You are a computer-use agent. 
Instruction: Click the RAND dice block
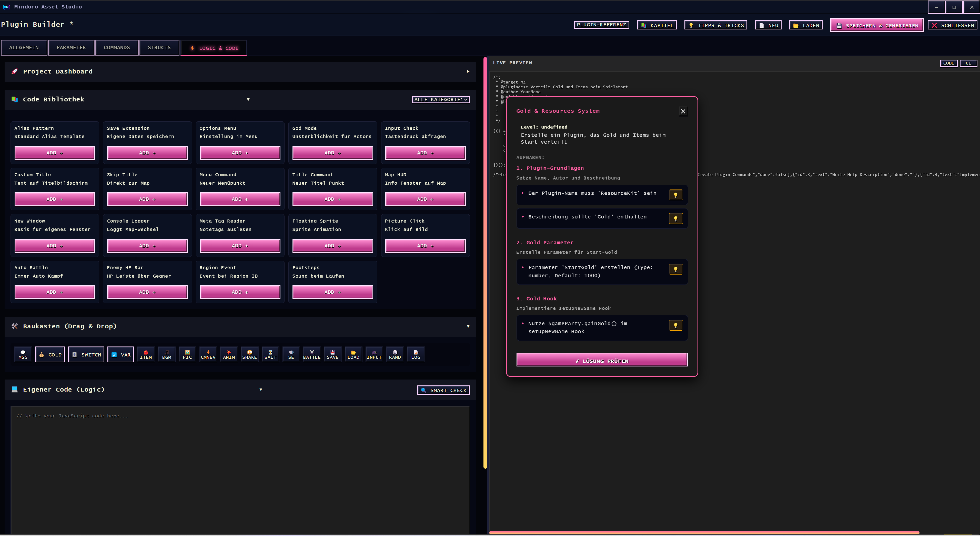coord(395,354)
